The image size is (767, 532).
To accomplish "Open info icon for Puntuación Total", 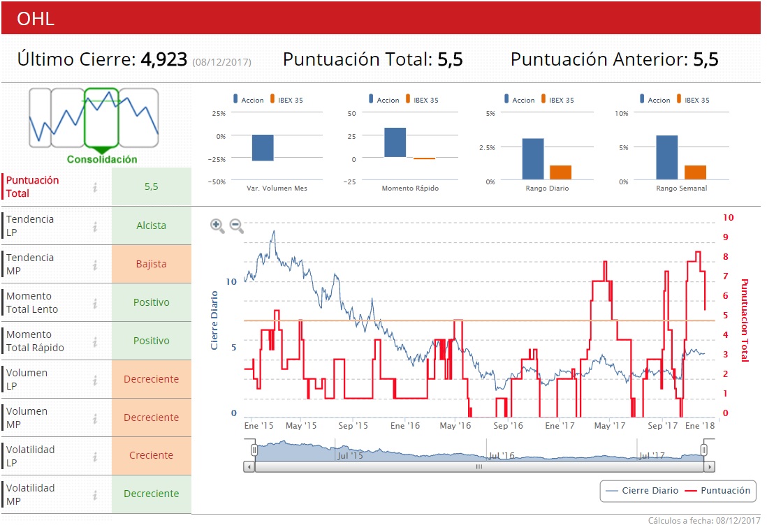I will point(96,187).
